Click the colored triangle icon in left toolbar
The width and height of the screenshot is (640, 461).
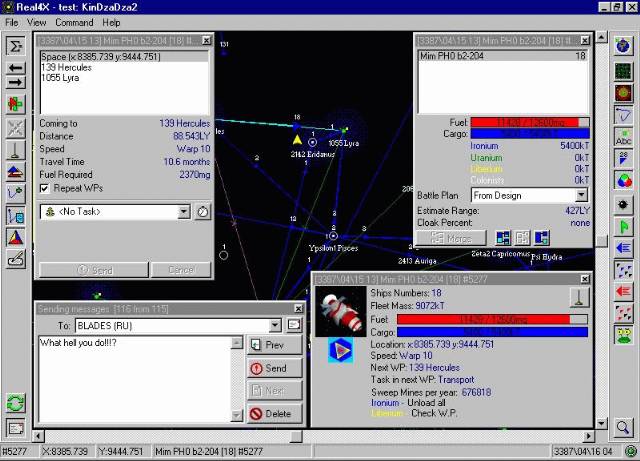point(16,237)
